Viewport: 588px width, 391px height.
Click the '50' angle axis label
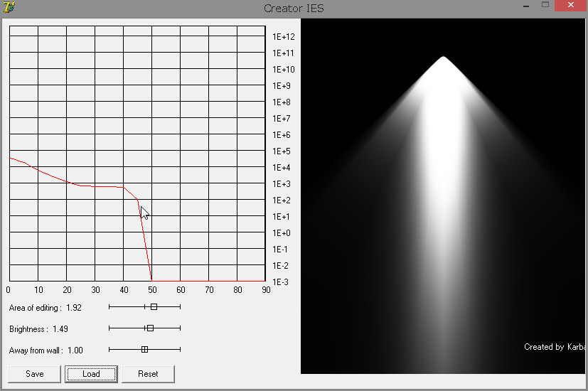(152, 290)
